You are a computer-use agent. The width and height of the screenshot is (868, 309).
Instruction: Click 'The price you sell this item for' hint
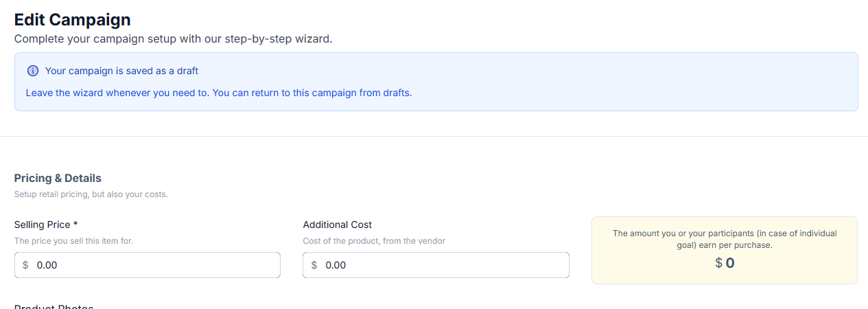pos(74,241)
